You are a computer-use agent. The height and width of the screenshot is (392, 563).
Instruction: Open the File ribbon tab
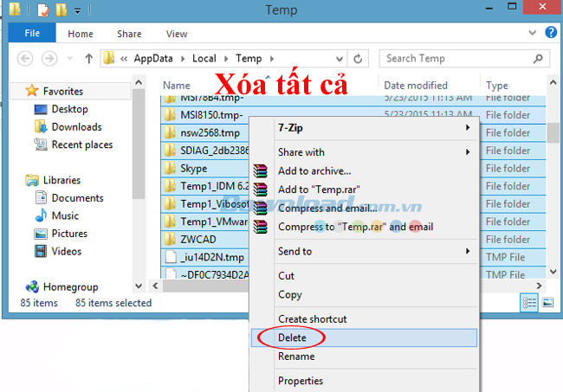click(32, 33)
